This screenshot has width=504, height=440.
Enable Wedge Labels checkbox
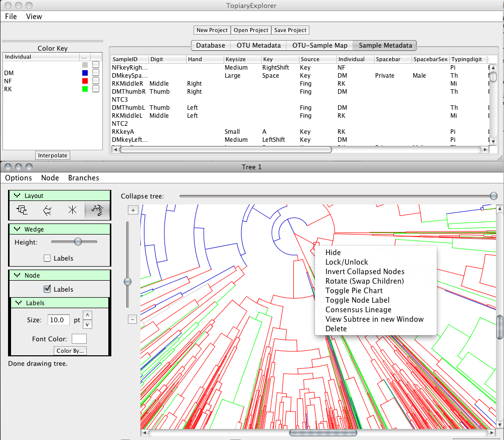point(47,258)
